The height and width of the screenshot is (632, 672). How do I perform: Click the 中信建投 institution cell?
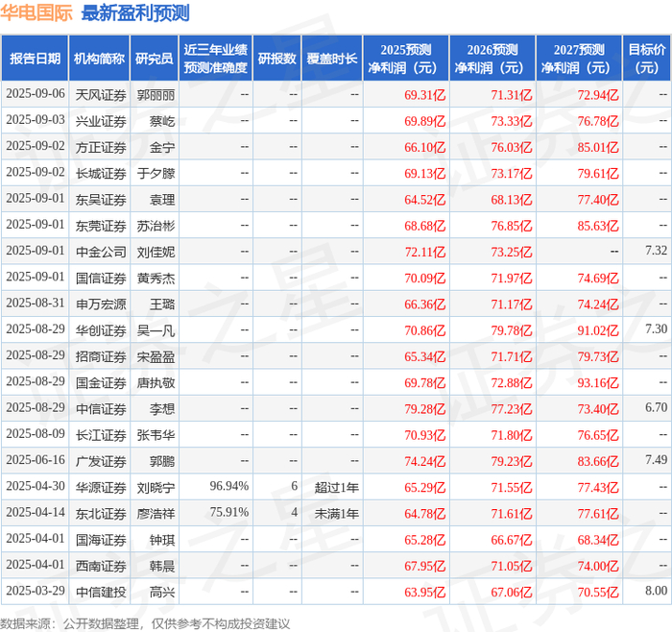[101, 592]
